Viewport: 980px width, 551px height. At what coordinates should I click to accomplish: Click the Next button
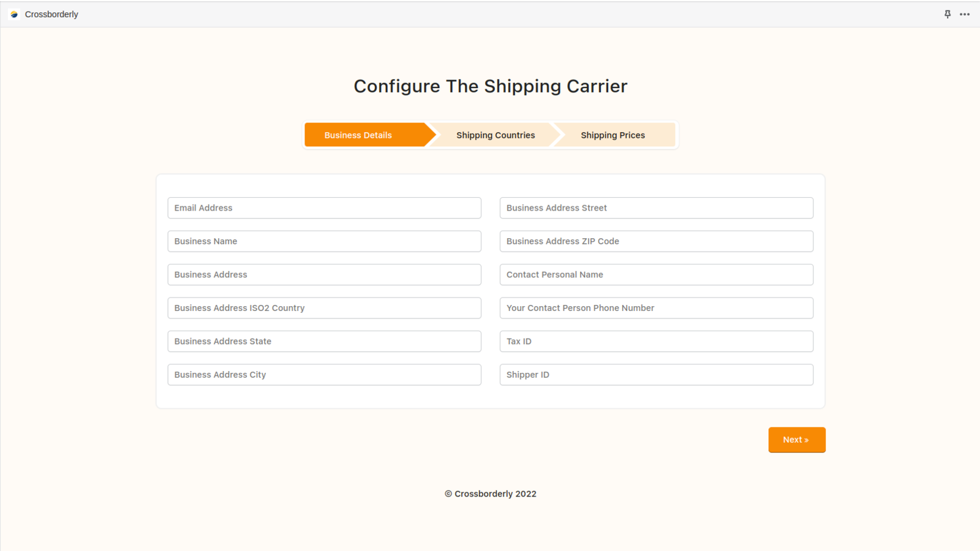tap(797, 440)
